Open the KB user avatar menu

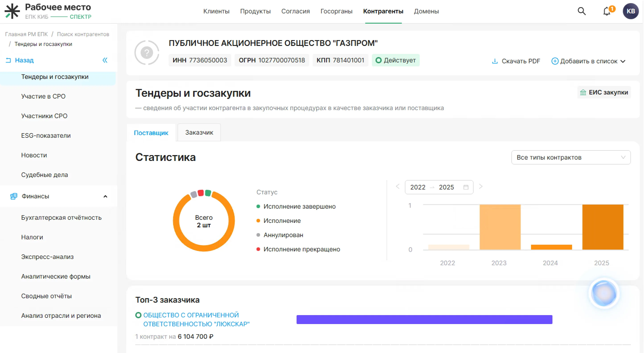pos(630,11)
